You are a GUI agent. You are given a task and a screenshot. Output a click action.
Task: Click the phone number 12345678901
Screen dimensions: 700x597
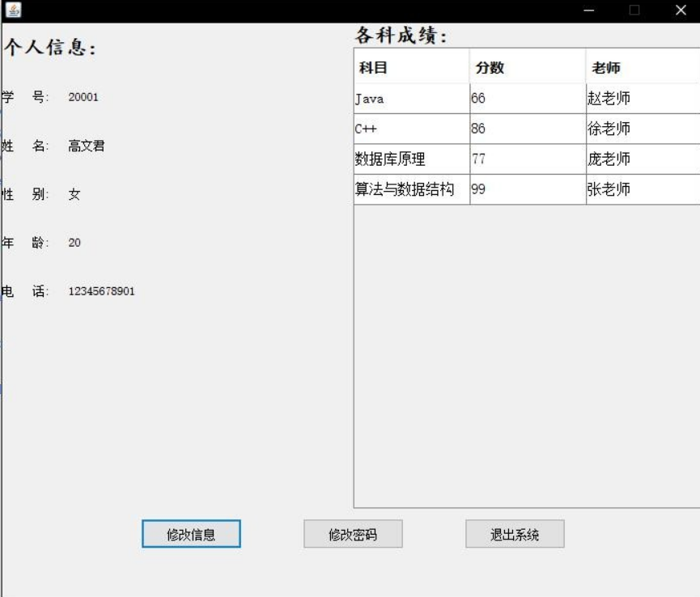tap(101, 291)
